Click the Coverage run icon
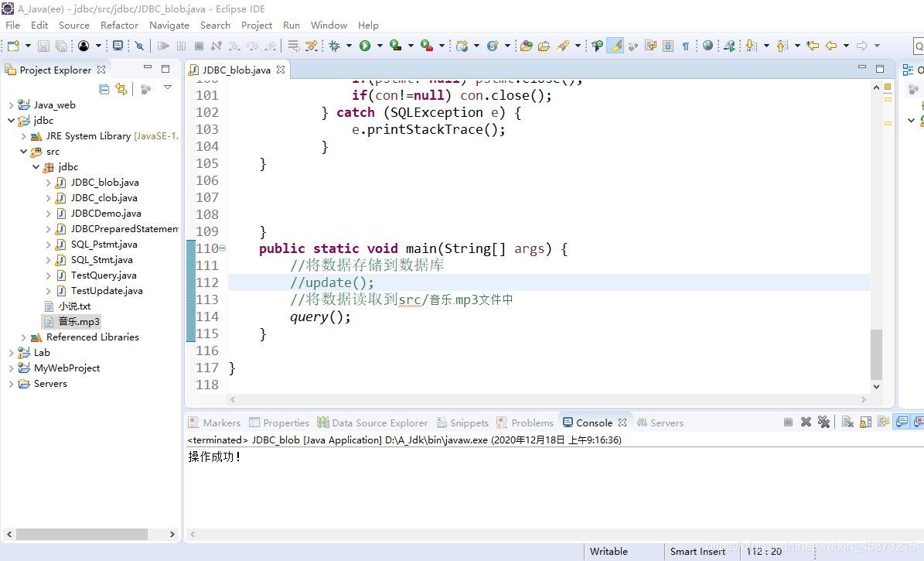The image size is (924, 561). (396, 46)
